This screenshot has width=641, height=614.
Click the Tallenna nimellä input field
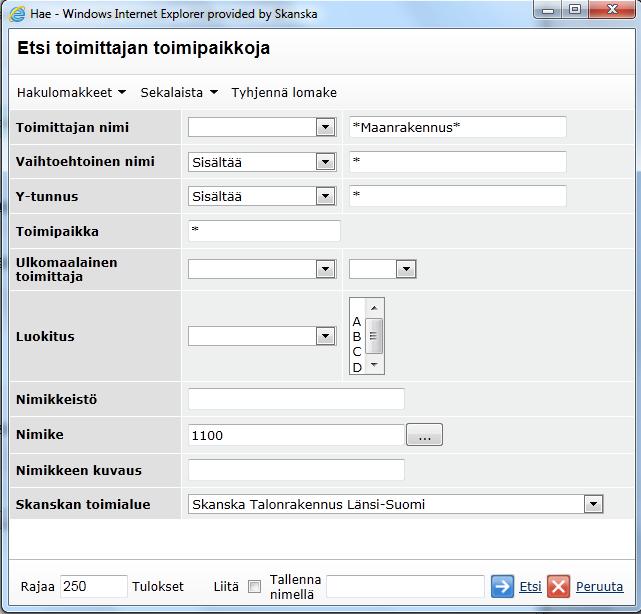tap(406, 586)
